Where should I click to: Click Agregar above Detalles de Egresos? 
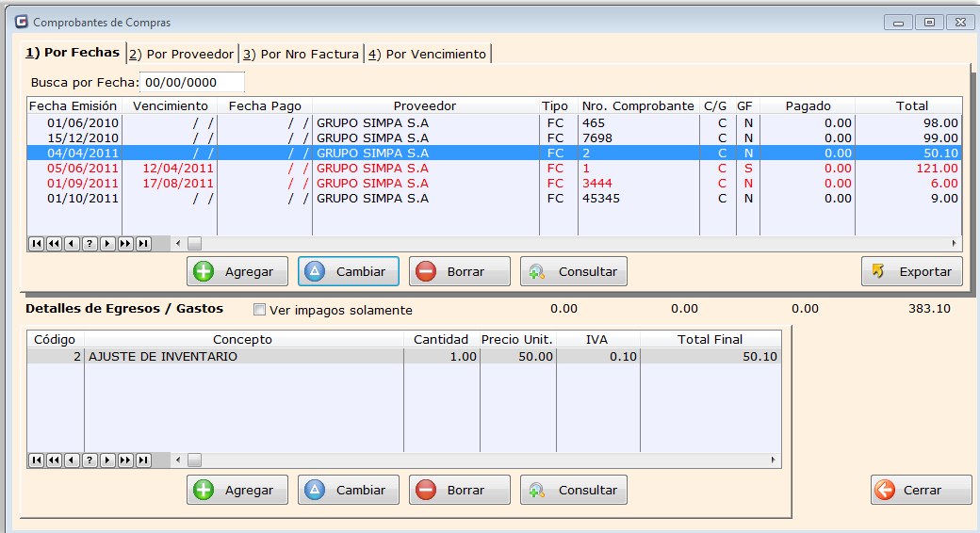236,271
